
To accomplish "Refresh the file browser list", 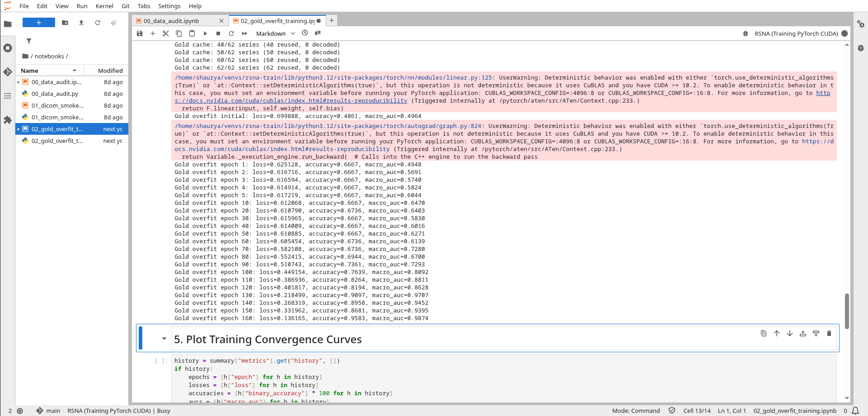I will click(x=98, y=23).
